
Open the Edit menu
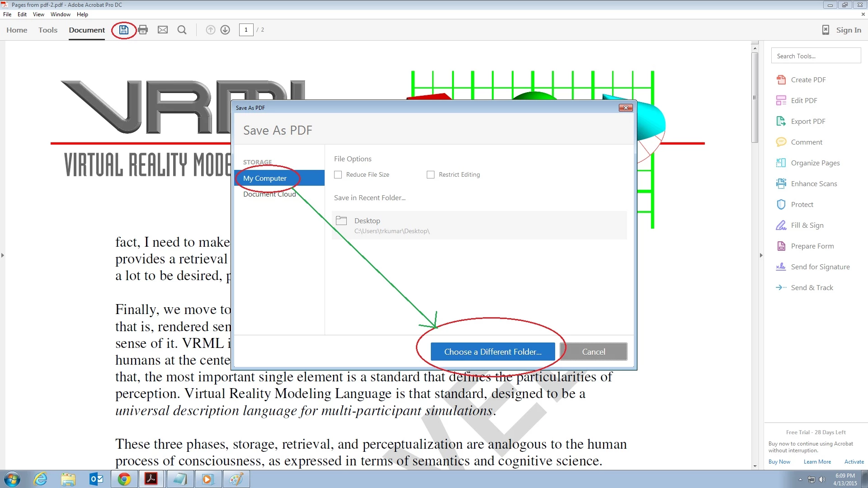(22, 14)
